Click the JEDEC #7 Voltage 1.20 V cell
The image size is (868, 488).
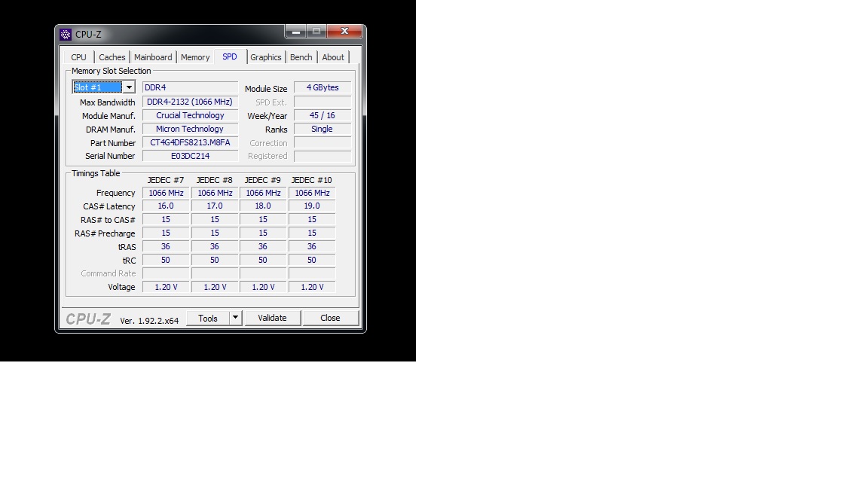[x=166, y=287]
